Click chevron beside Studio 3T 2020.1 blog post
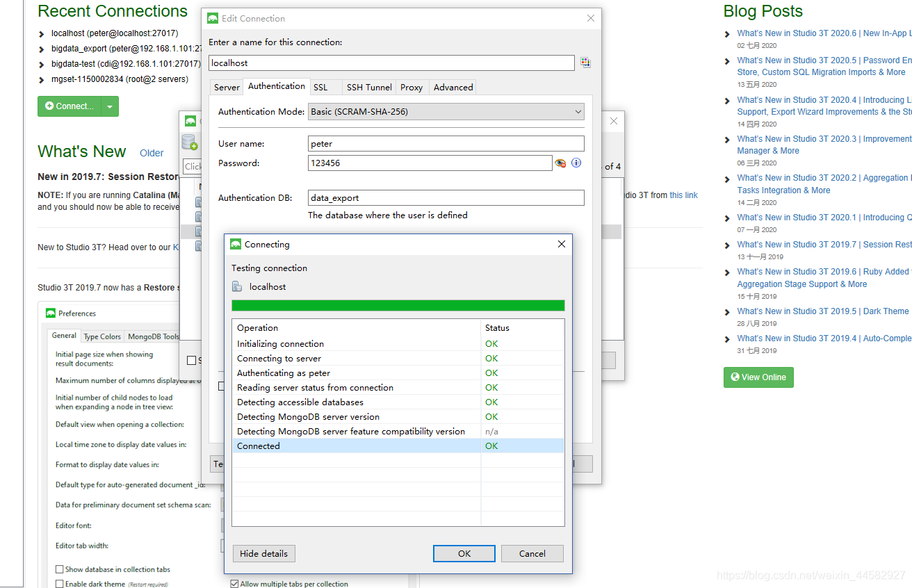The width and height of the screenshot is (912, 588). [728, 218]
